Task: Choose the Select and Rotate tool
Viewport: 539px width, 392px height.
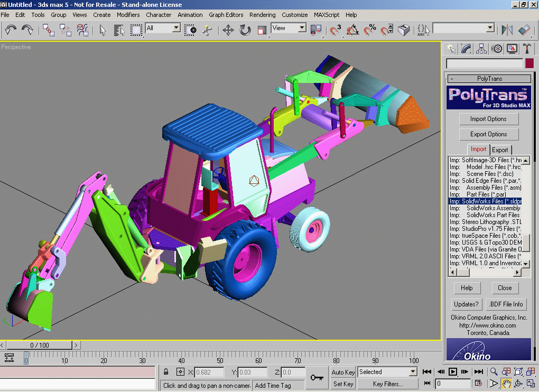Action: (245, 30)
